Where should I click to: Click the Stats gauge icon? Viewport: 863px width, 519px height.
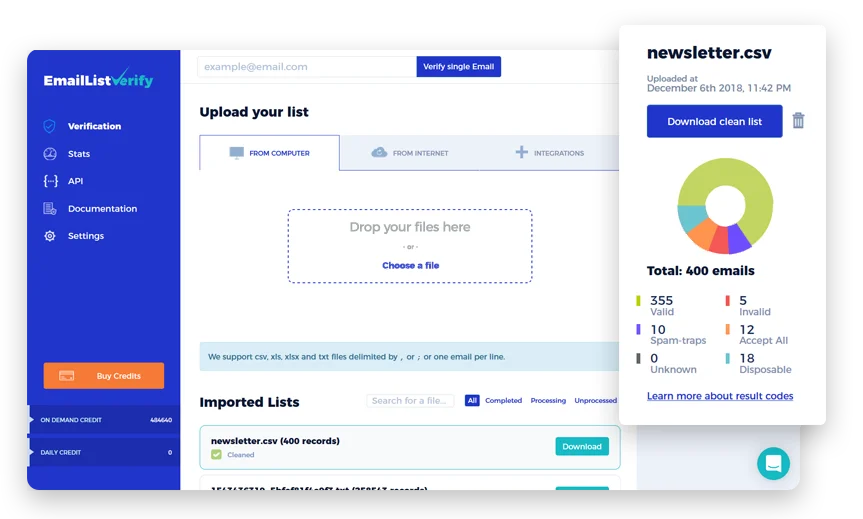[x=50, y=154]
